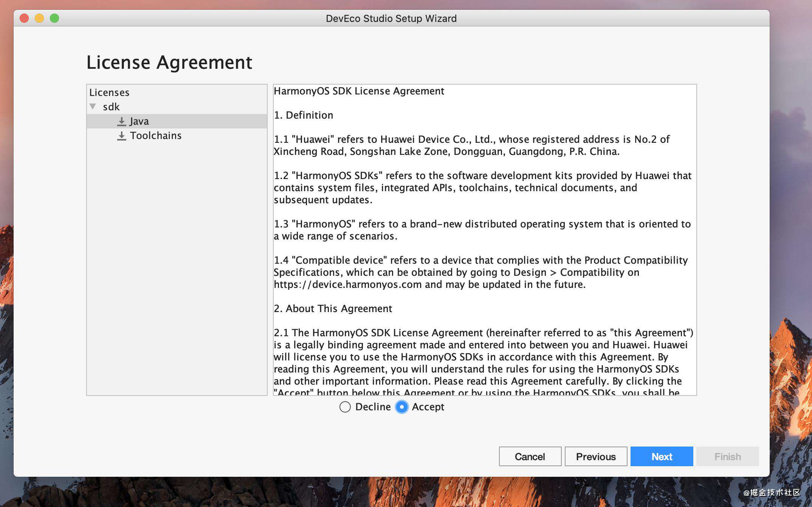
Task: Click the '1. Definition' section line
Action: (x=303, y=115)
